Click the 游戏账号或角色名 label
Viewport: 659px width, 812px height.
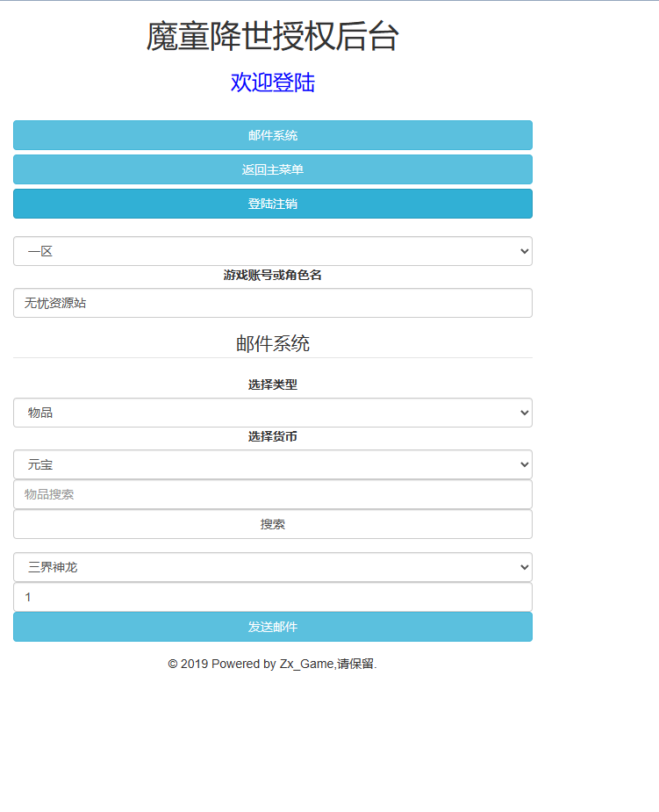point(273,275)
